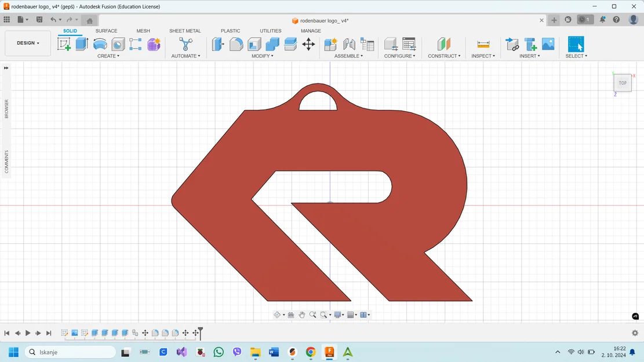
Task: Switch to the SHEET METAL tab
Action: pos(185,31)
